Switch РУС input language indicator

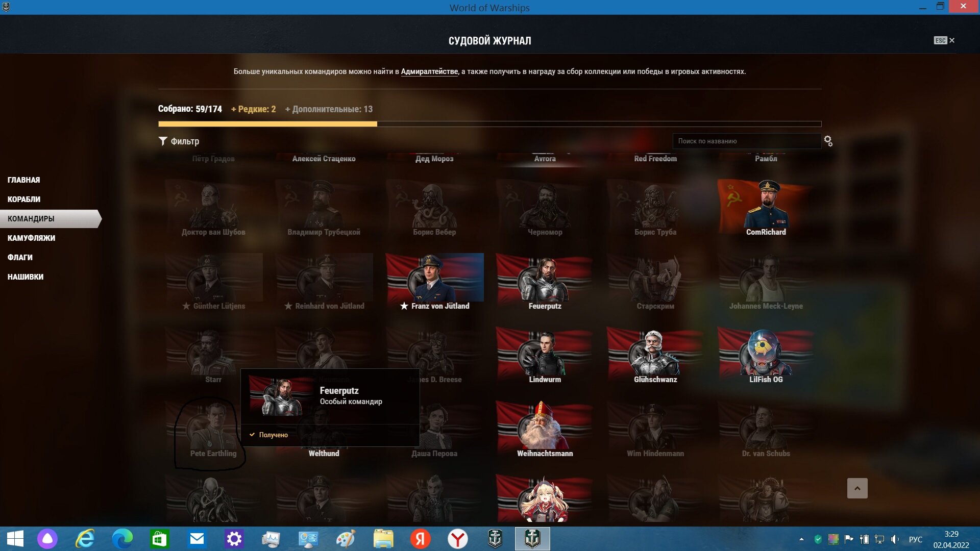coord(916,539)
